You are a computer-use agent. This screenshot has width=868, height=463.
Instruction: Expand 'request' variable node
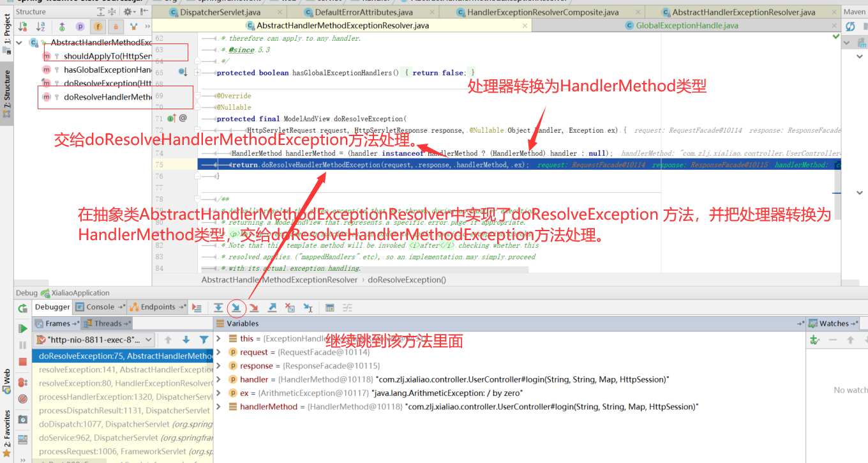[x=218, y=352]
